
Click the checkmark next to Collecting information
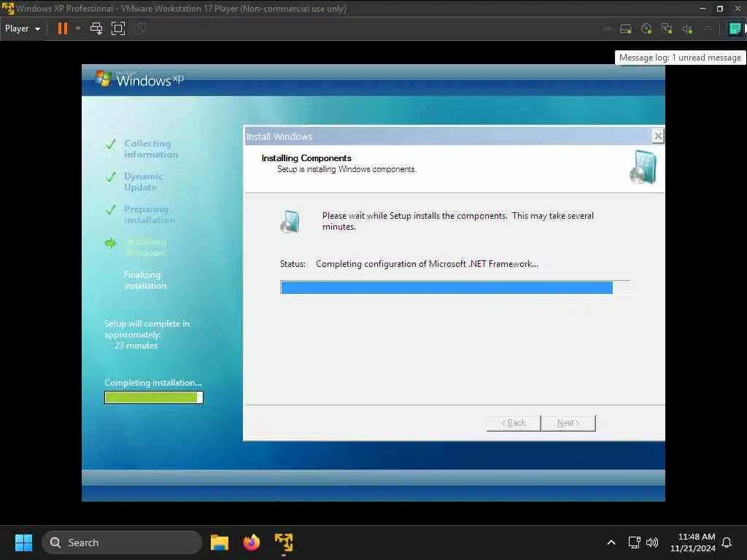pos(111,144)
